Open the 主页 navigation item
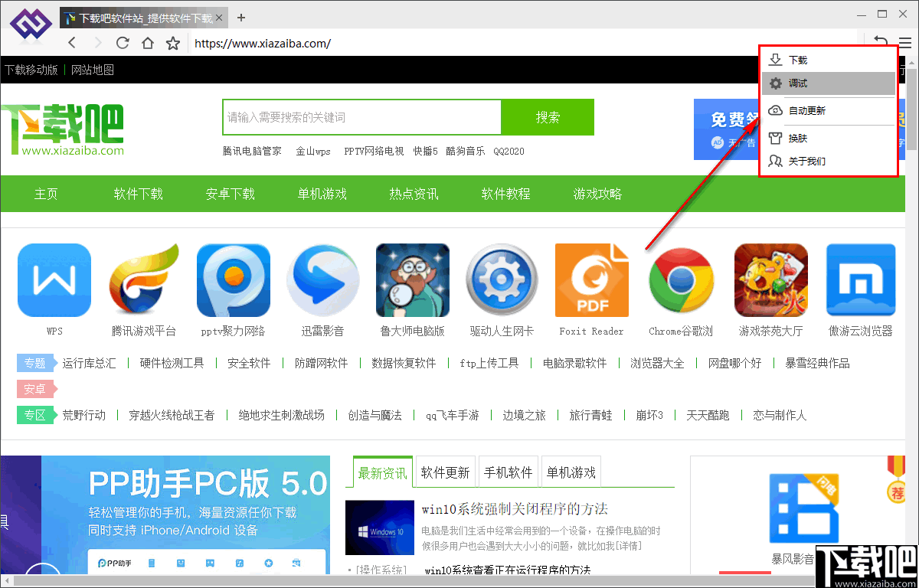Image resolution: width=919 pixels, height=588 pixels. pos(46,194)
